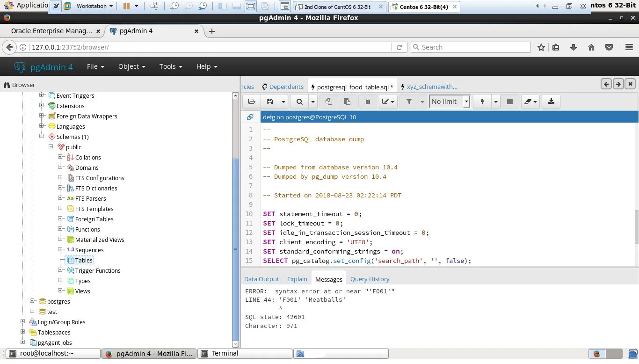Screen dimensions: 639x364
Task: Switch to the Dependents tab
Action: tap(283, 87)
